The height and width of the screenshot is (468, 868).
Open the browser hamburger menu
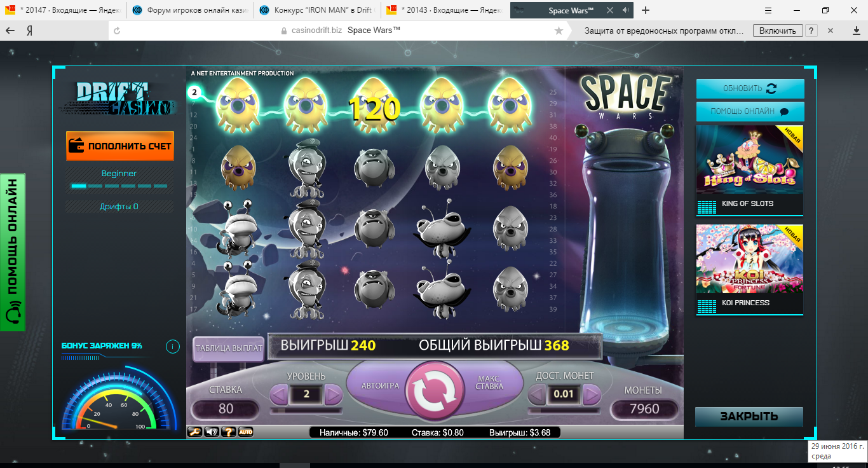769,10
